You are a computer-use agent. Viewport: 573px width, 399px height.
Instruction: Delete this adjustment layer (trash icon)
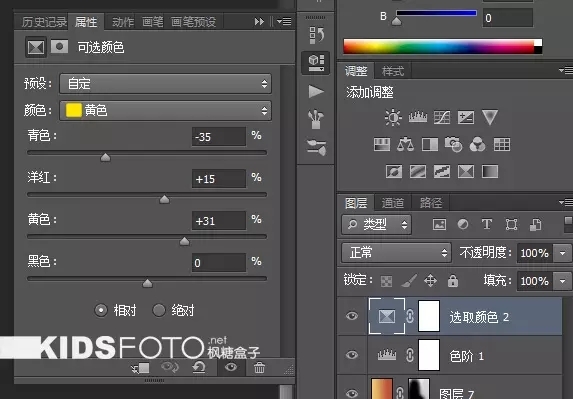(x=259, y=368)
